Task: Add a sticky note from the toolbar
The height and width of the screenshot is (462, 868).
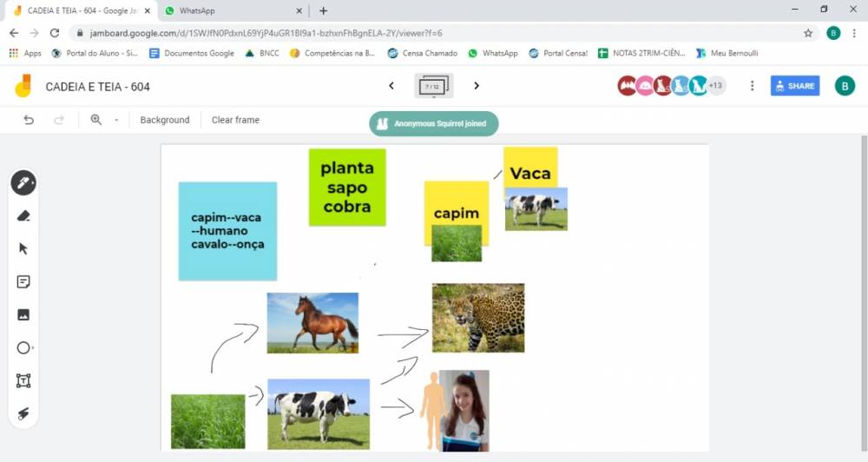Action: (23, 281)
